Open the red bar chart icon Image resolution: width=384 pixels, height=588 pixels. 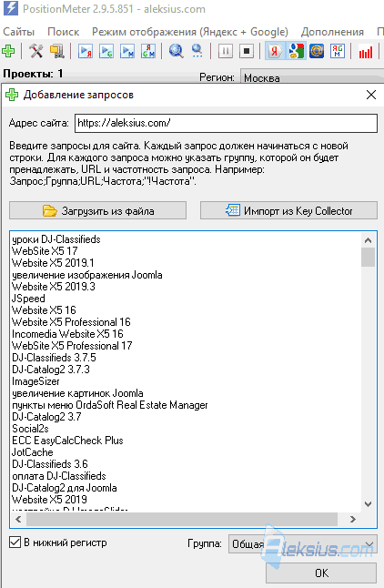(x=366, y=51)
